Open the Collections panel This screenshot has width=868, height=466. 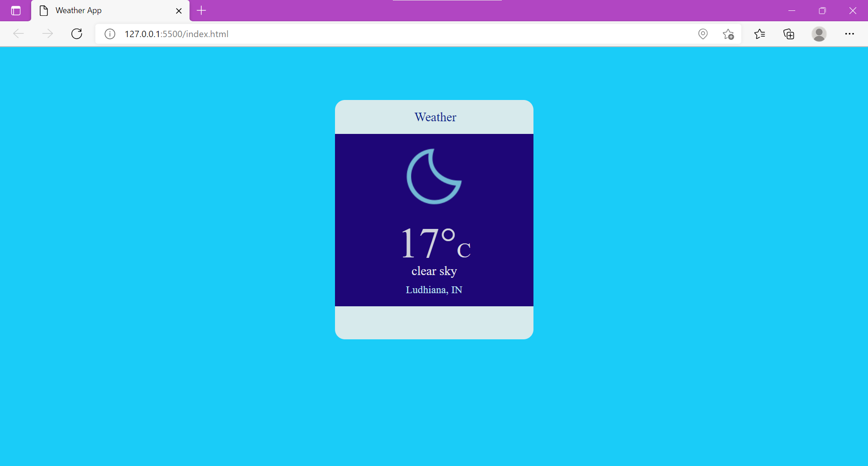789,34
